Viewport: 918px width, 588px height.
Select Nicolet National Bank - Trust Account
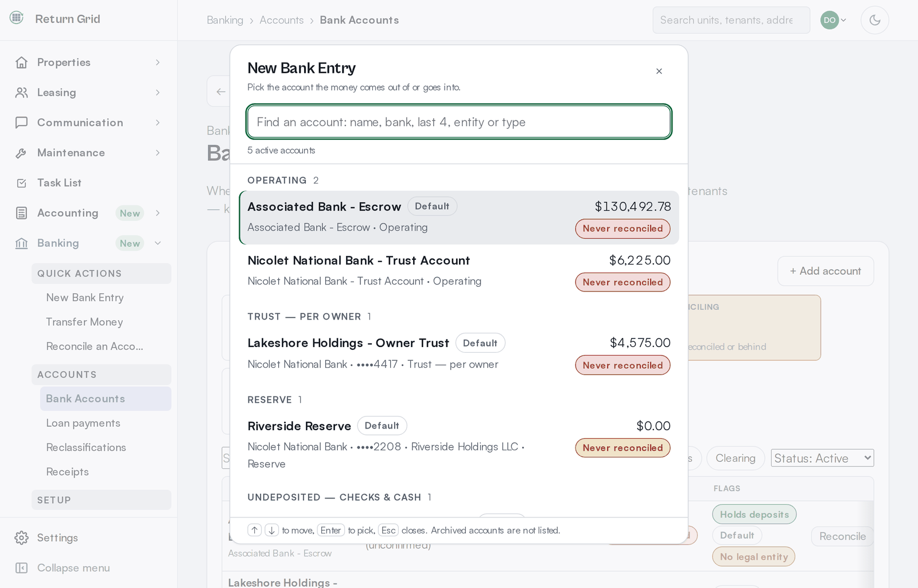pos(459,271)
